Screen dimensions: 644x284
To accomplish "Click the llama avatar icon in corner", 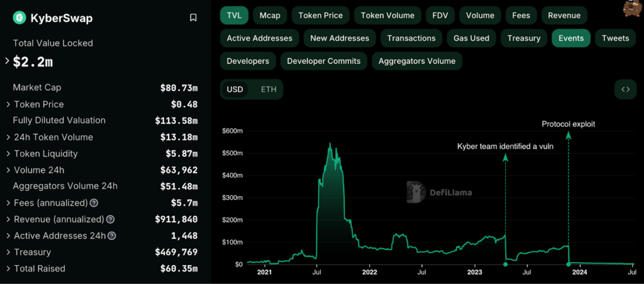I will [x=633, y=8].
